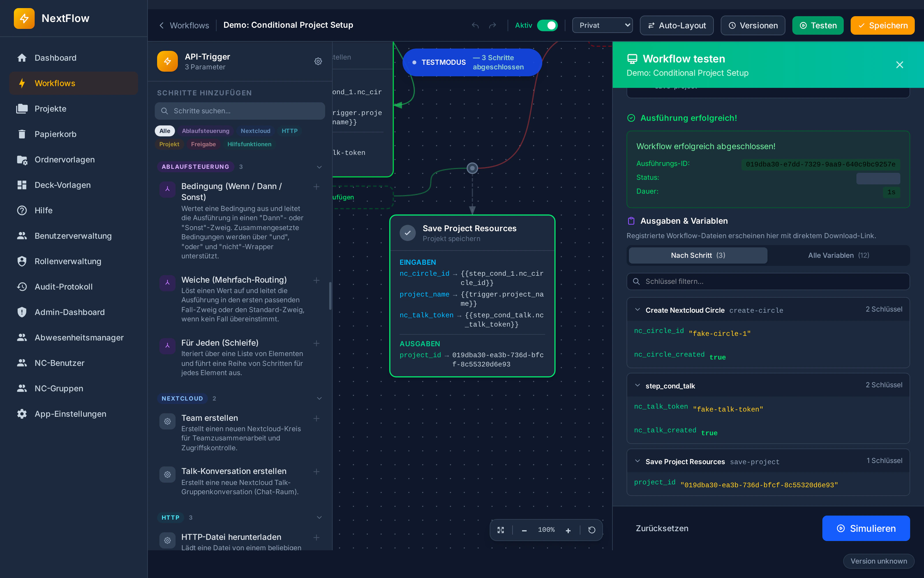
Task: Open Audit-Protokoll history icon
Action: [x=22, y=287]
